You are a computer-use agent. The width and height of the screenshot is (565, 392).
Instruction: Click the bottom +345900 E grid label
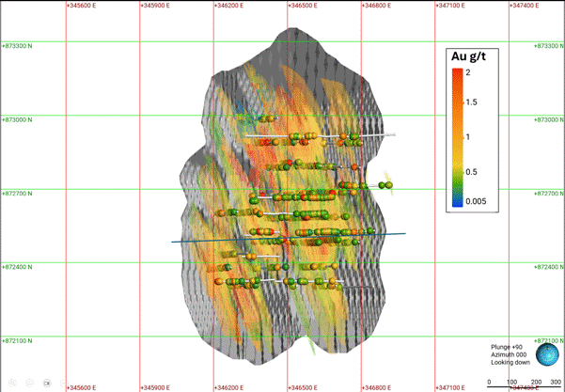coord(155,387)
